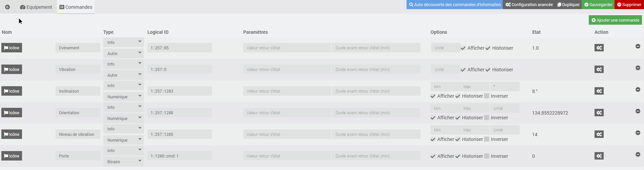This screenshot has width=644, height=170.
Task: Click the Sauvegarder button
Action: (598, 5)
